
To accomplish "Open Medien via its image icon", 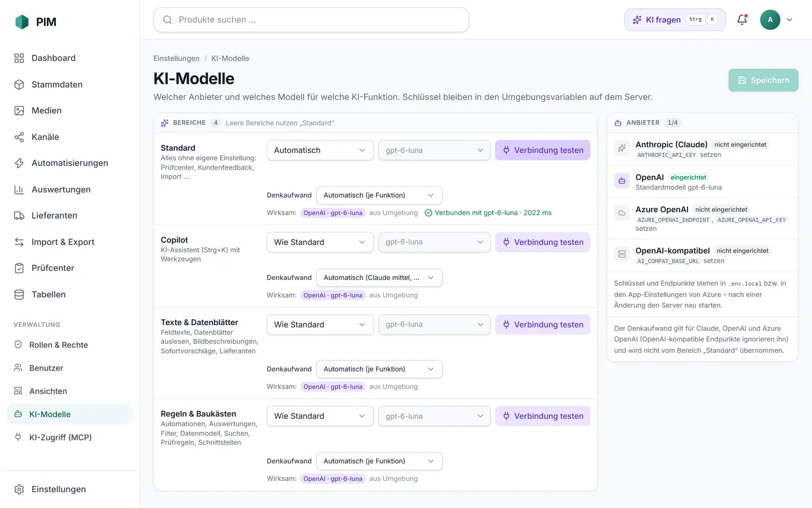I will (x=19, y=111).
